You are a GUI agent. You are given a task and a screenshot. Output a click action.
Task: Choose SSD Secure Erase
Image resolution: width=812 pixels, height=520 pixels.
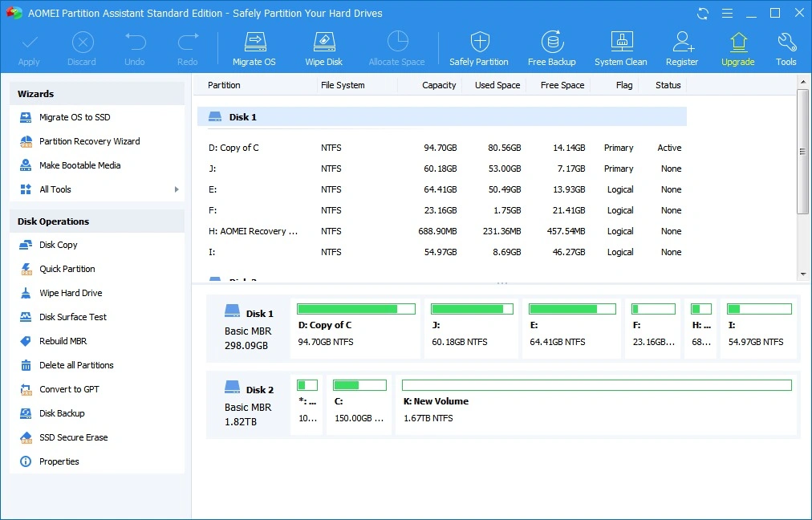pyautogui.click(x=97, y=437)
